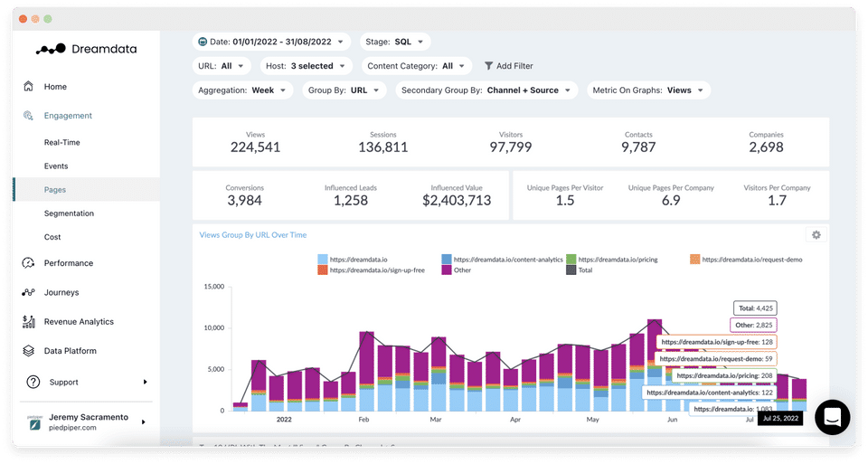This screenshot has width=868, height=464.
Task: Open Performance section
Action: 69,263
